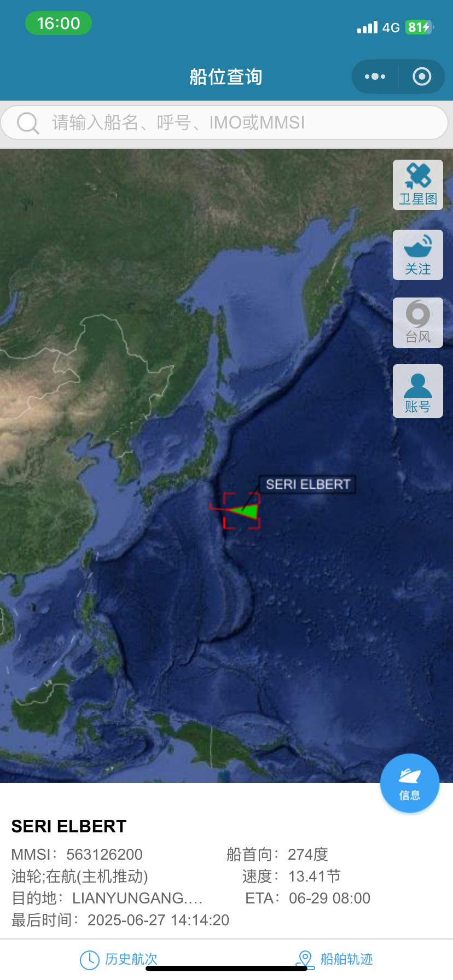
Task: Toggle the satellite map (卫星图) view
Action: [x=418, y=185]
